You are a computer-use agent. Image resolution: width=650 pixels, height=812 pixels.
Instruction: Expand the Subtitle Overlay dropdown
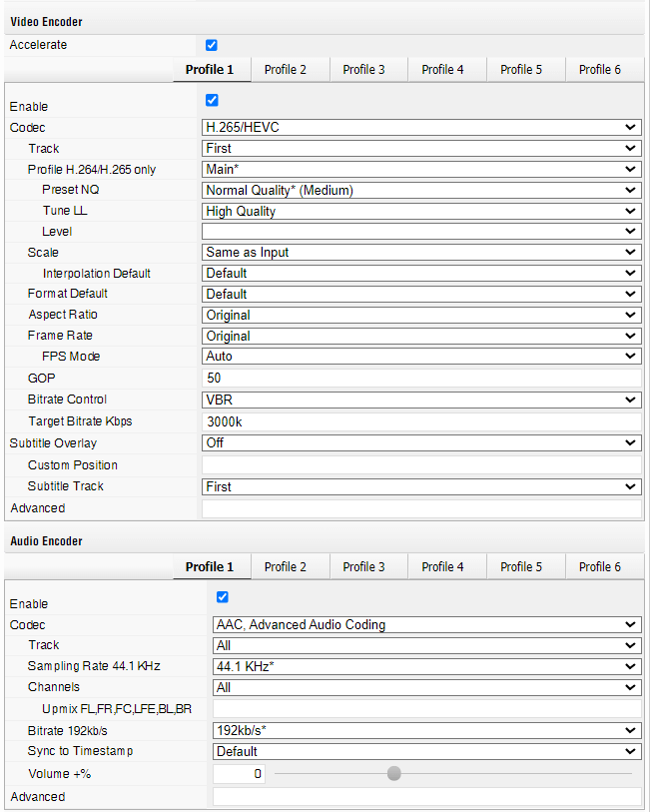point(420,442)
